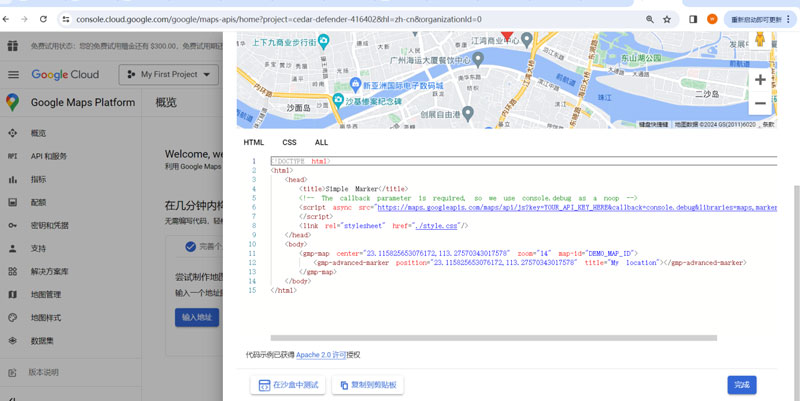Toggle the completed step checkmark

pyautogui.click(x=190, y=246)
